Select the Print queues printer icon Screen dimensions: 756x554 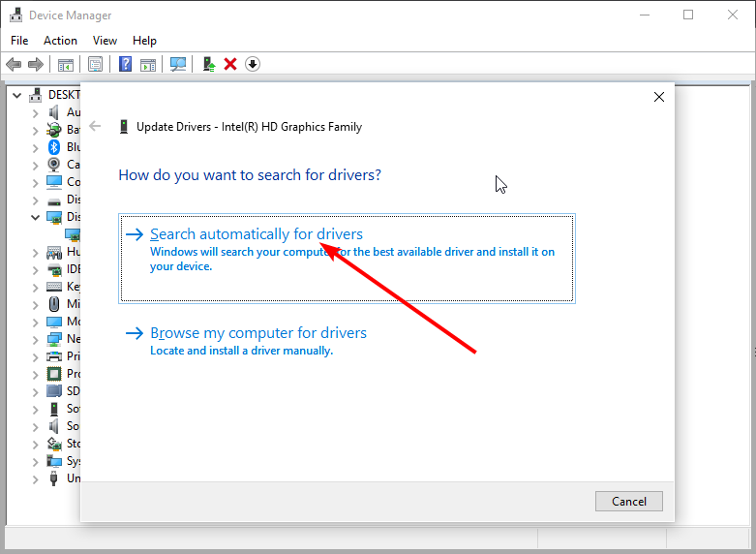(54, 356)
